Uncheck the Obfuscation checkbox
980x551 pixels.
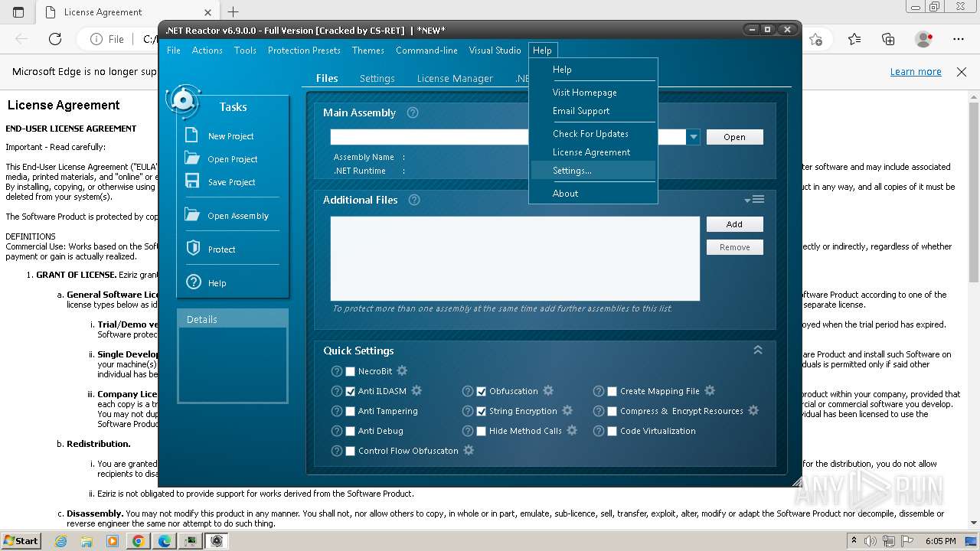pos(482,391)
